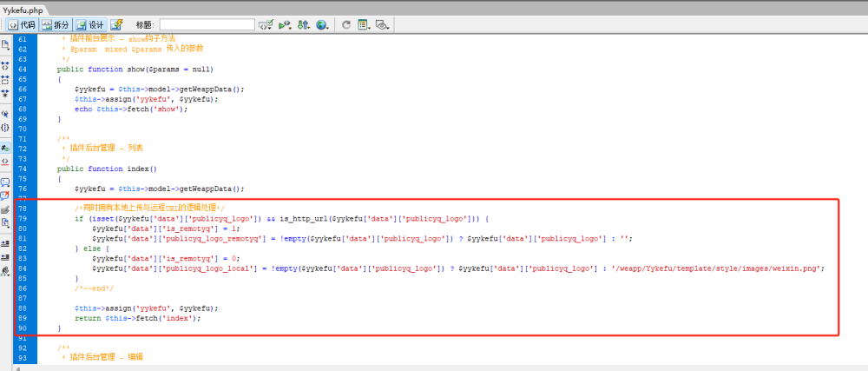Open the file management arrows dropdown
868x371 pixels.
303,24
